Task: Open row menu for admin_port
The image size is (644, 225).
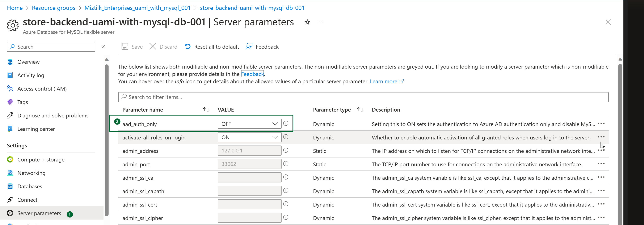Action: coord(601,164)
